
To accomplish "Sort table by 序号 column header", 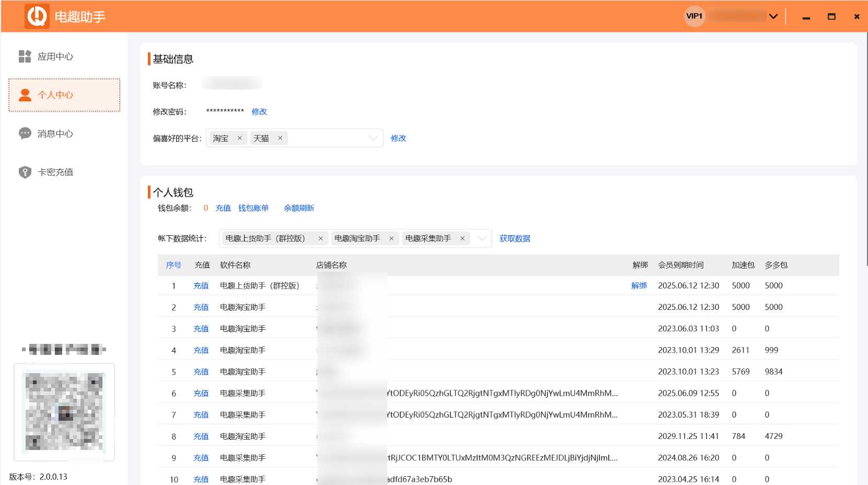I will [173, 265].
